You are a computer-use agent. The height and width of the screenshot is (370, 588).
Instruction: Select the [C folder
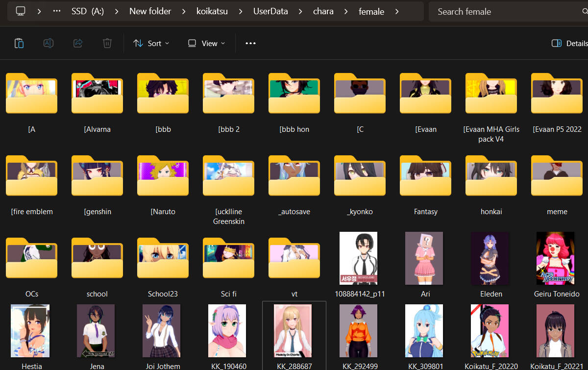360,104
